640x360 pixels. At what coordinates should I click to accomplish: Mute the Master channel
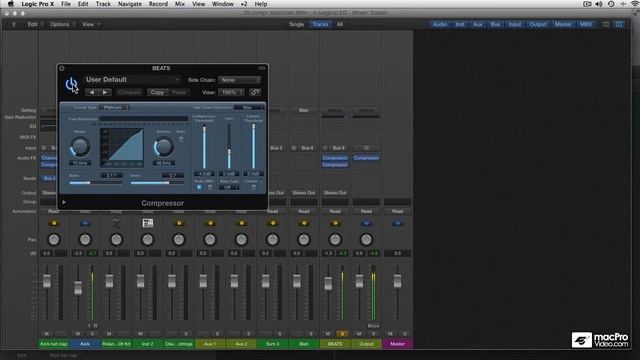[390, 334]
